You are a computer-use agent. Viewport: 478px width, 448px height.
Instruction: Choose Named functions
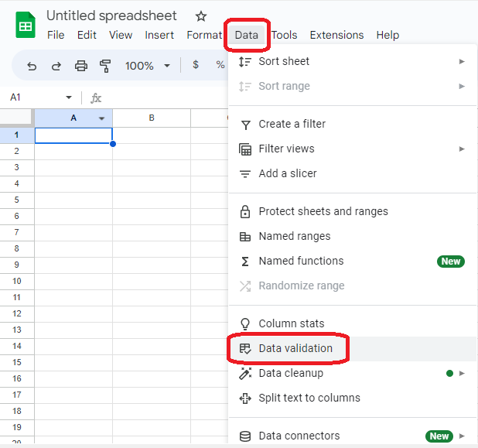pos(353,261)
